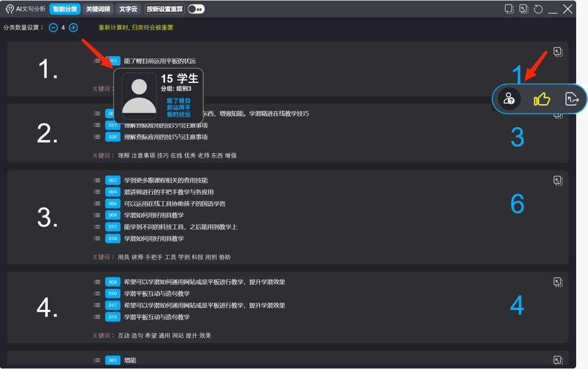Decrease category count with minus button
The image size is (588, 369).
(x=53, y=27)
